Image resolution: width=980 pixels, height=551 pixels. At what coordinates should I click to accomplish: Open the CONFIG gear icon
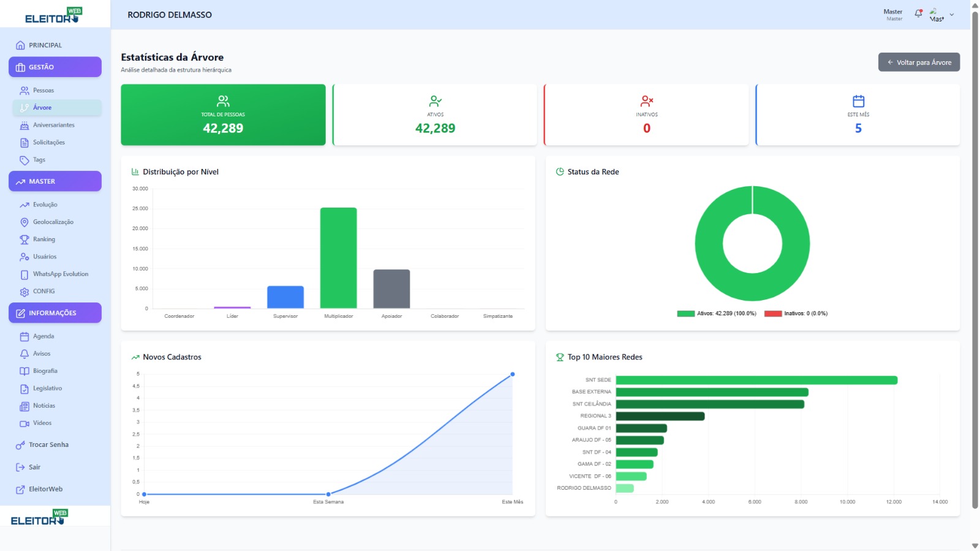[24, 292]
